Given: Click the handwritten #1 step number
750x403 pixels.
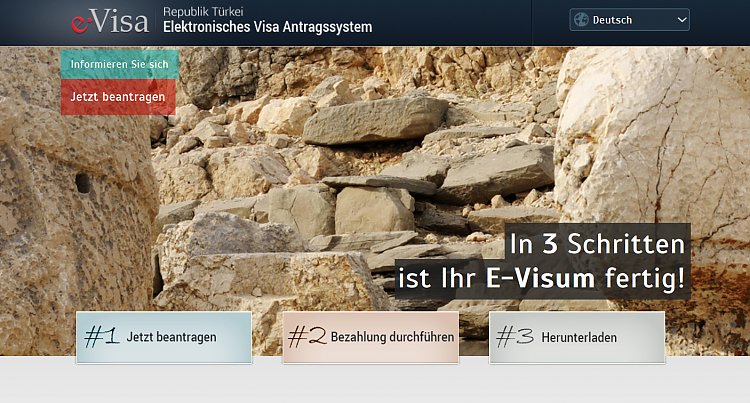Looking at the screenshot, I should pos(101,337).
